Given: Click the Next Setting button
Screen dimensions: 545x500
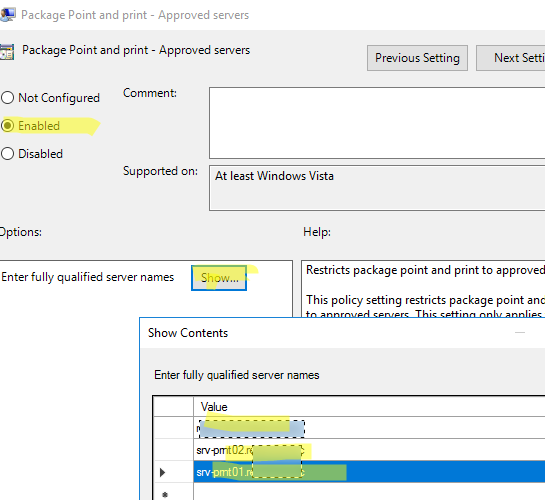Looking at the screenshot, I should [511, 58].
